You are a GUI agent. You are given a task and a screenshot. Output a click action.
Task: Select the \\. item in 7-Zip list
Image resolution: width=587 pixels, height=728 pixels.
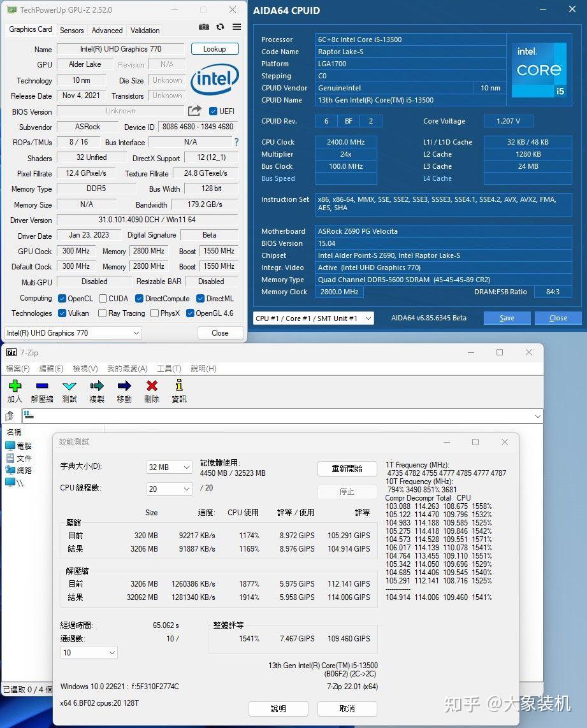click(x=15, y=482)
